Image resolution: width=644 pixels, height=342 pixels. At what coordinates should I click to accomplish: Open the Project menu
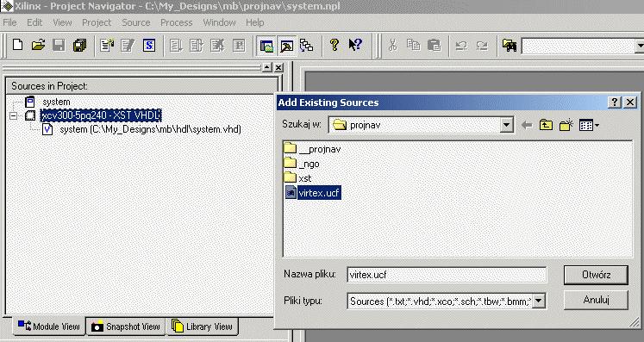97,22
